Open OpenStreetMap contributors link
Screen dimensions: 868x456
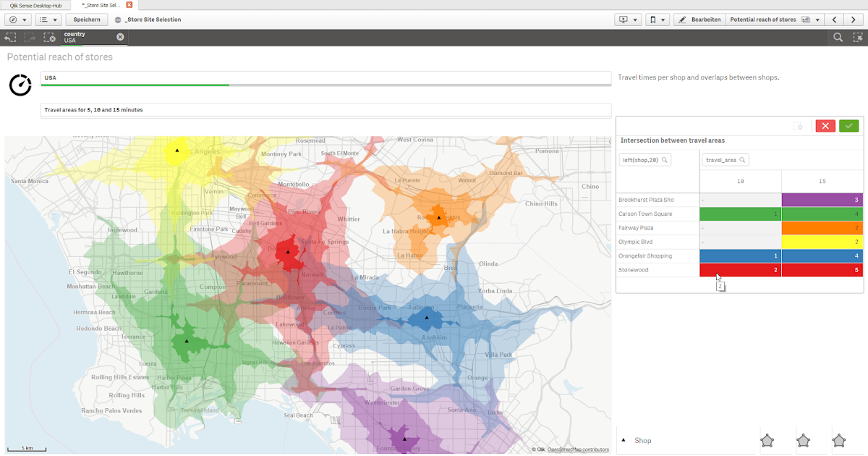pos(578,449)
